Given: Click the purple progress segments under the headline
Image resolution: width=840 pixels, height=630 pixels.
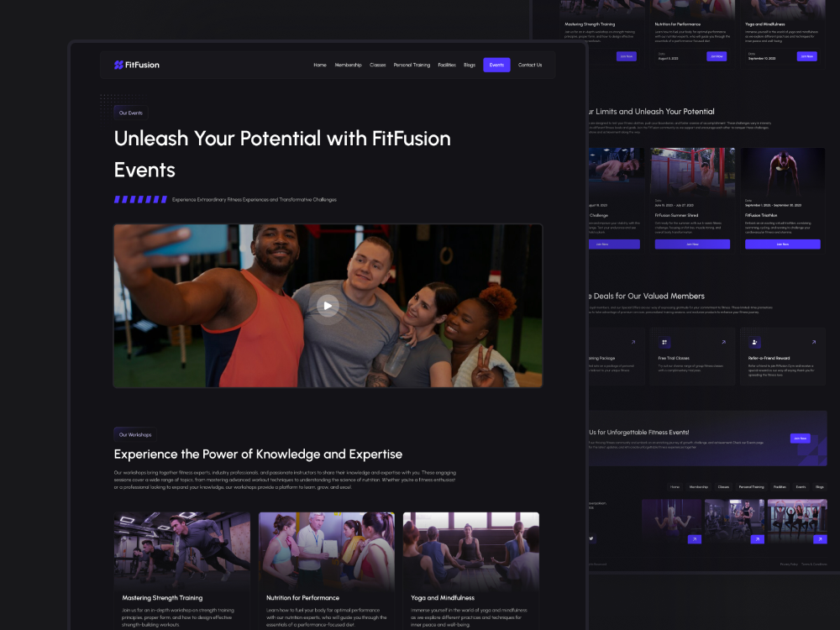Looking at the screenshot, I should coord(139,199).
